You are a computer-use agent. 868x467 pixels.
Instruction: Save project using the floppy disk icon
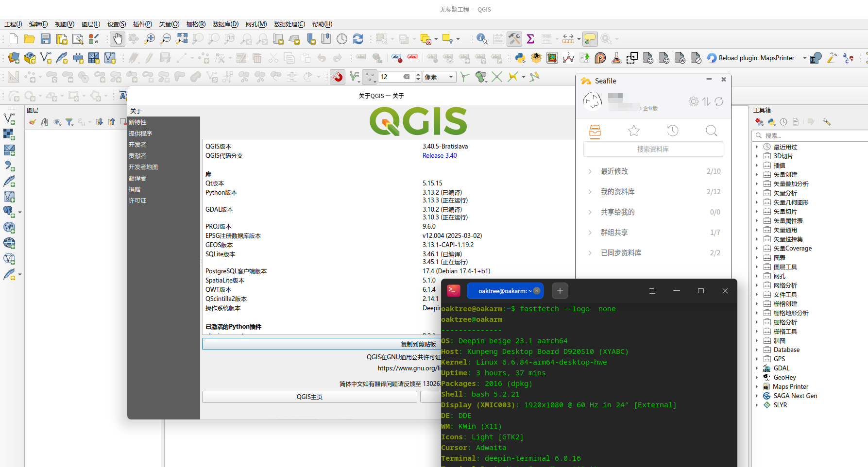(x=46, y=39)
